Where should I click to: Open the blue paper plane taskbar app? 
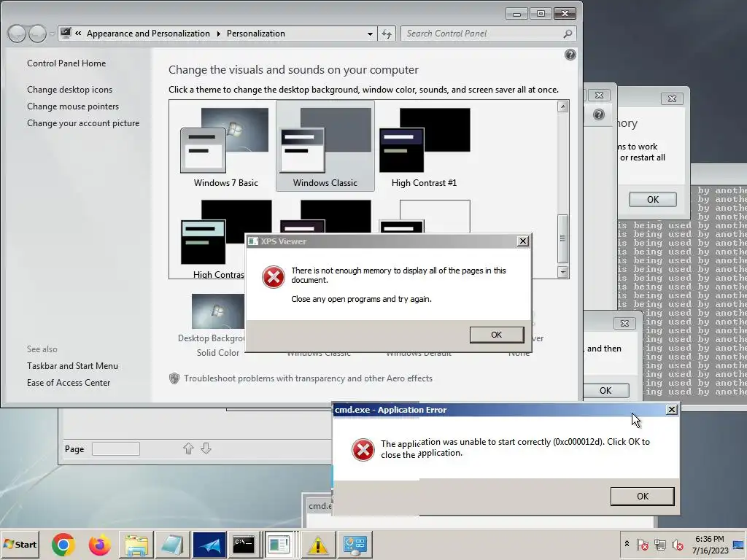[209, 545]
